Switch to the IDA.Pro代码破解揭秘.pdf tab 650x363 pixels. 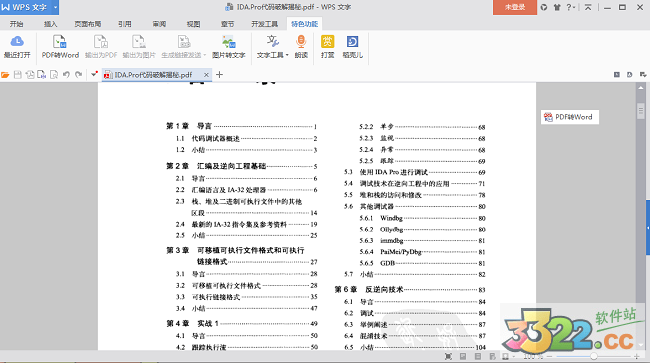[153, 75]
